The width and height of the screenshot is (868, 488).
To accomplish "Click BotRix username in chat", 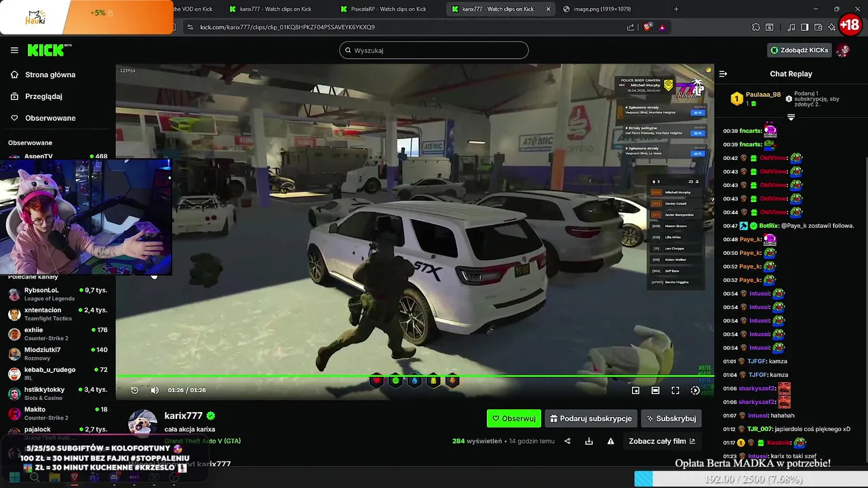I will 768,226.
